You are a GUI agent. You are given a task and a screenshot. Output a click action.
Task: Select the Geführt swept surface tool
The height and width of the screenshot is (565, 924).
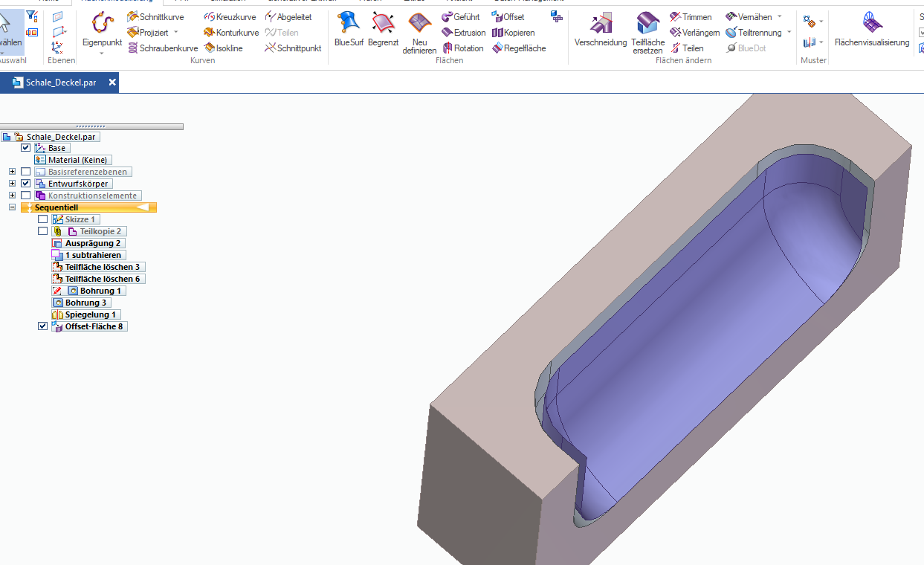pos(461,17)
